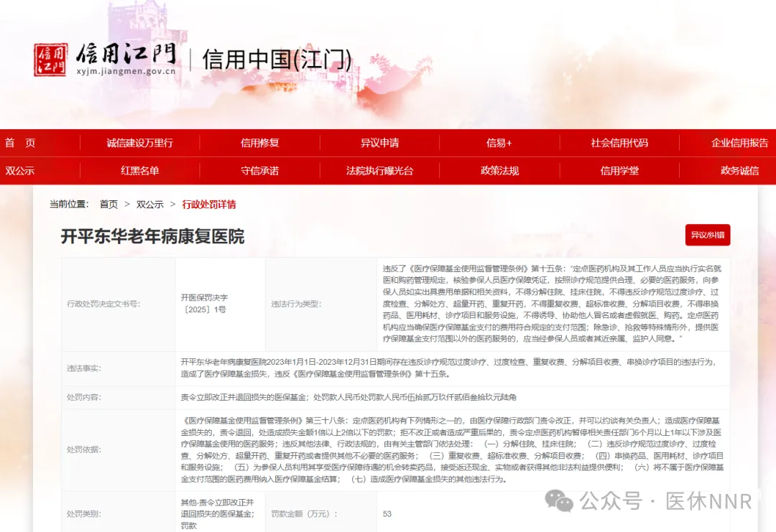Open 社会信用代码 navigation item
Screen dimensions: 776x532
[619, 143]
